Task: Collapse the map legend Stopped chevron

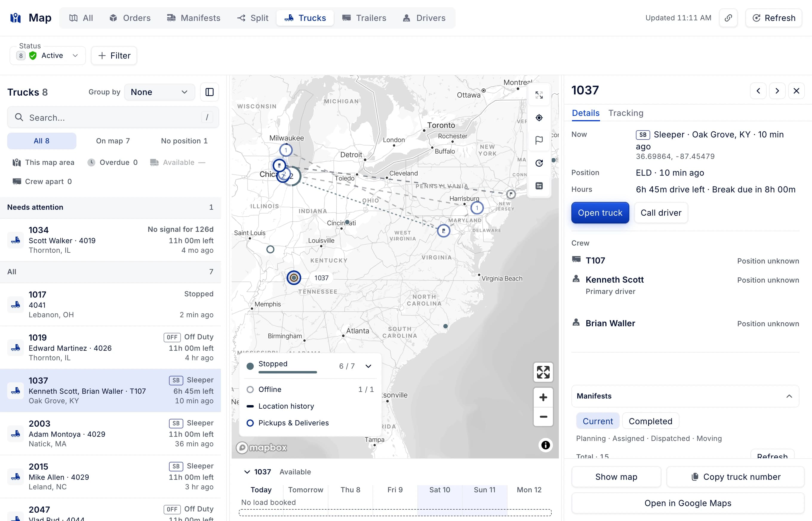Action: [x=368, y=366]
